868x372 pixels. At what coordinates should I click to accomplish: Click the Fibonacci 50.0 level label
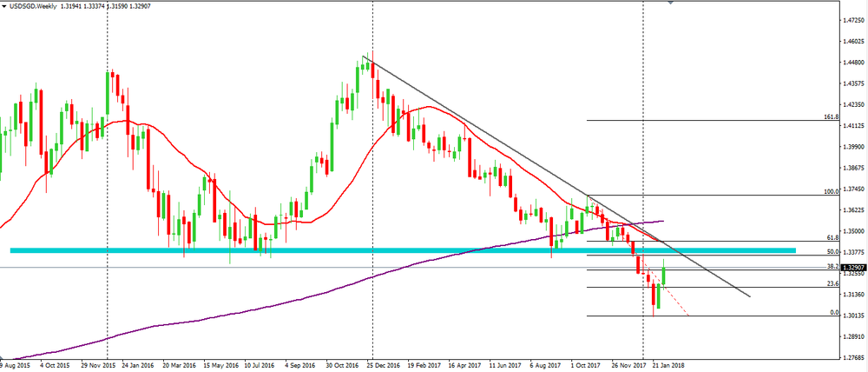click(x=833, y=251)
